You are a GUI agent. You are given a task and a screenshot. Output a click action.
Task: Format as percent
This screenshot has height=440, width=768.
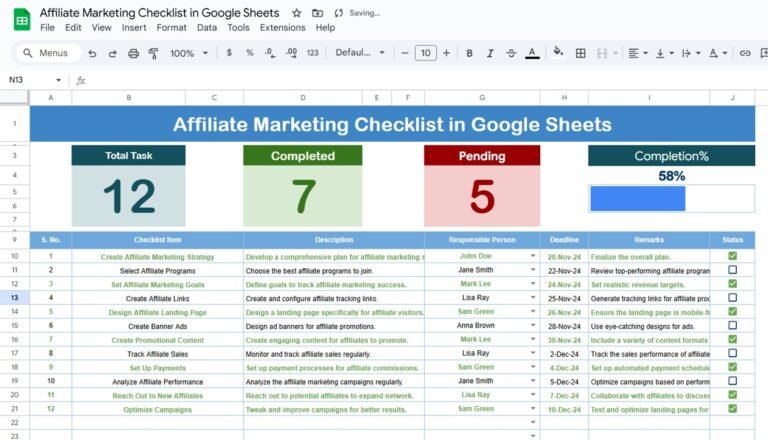[250, 53]
